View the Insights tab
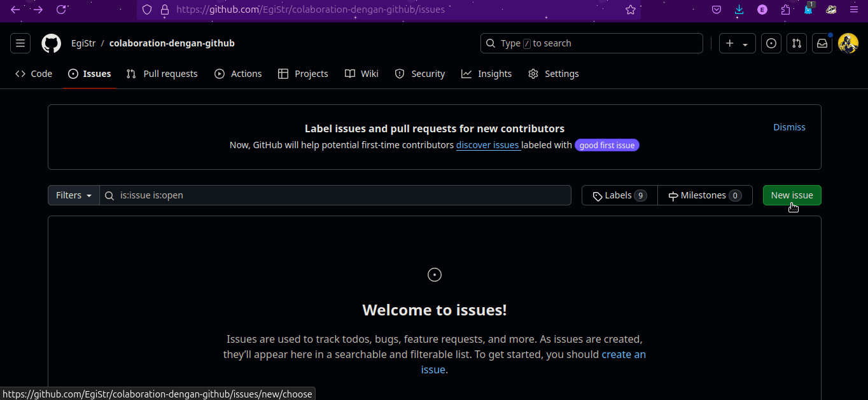This screenshot has height=400, width=868. tap(487, 74)
